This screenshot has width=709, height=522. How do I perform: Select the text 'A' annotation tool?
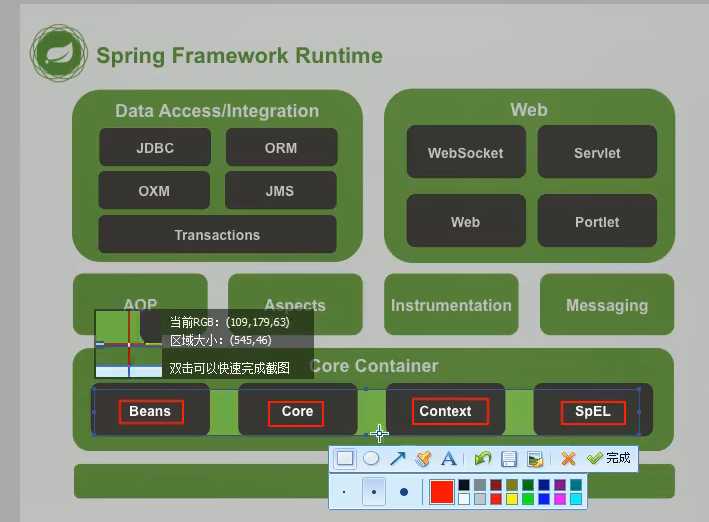449,458
